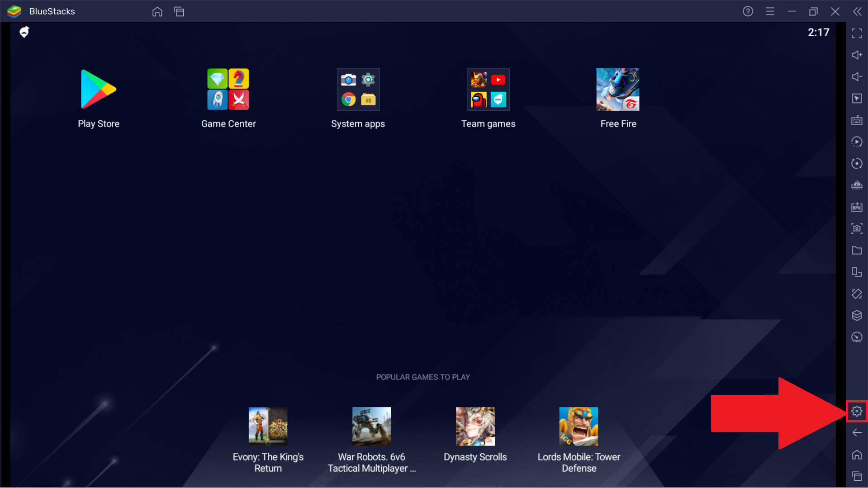Image resolution: width=868 pixels, height=488 pixels.
Task: Open BlueStacks help
Action: tap(748, 11)
